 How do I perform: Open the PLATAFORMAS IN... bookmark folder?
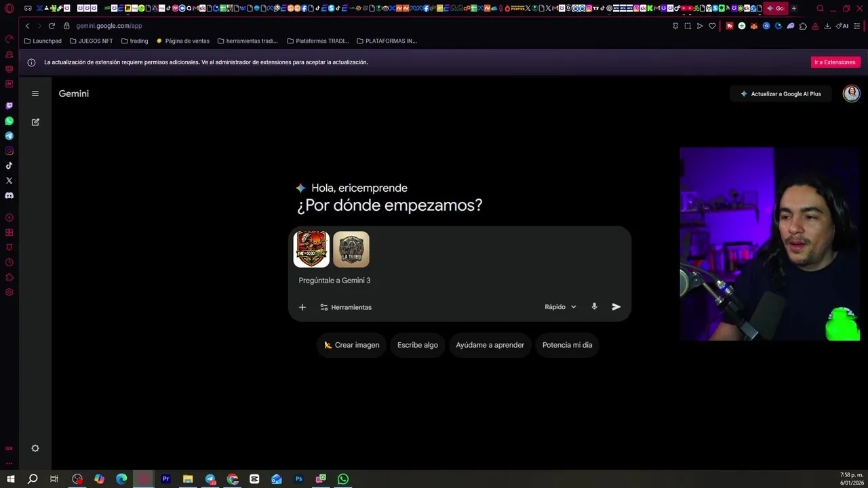point(387,41)
